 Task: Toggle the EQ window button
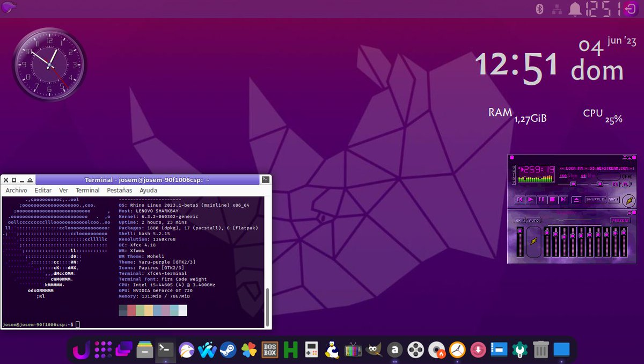pos(616,184)
